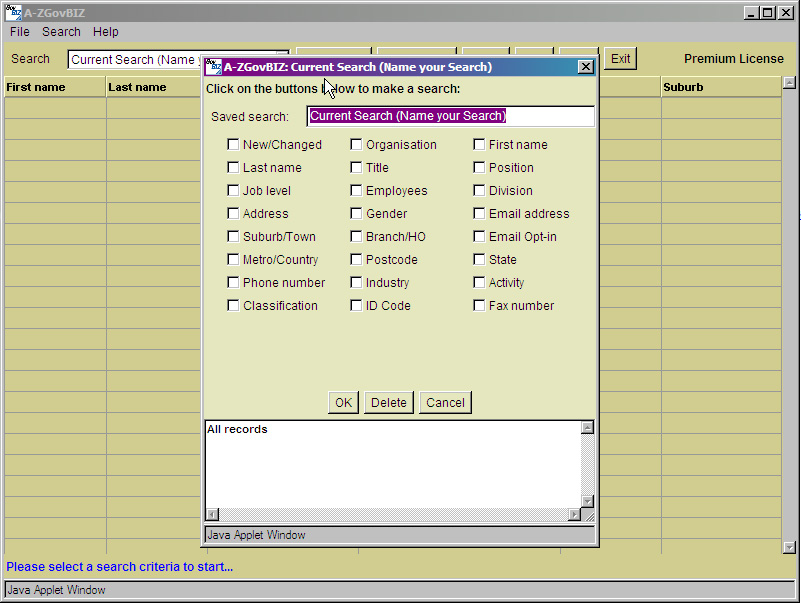Tick the Metro/Country checkbox

[233, 260]
